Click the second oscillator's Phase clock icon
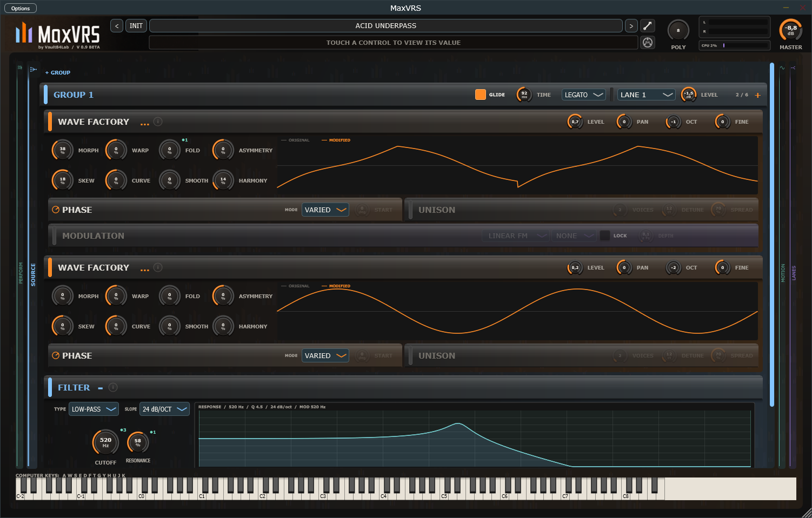This screenshot has height=518, width=812. tap(56, 355)
